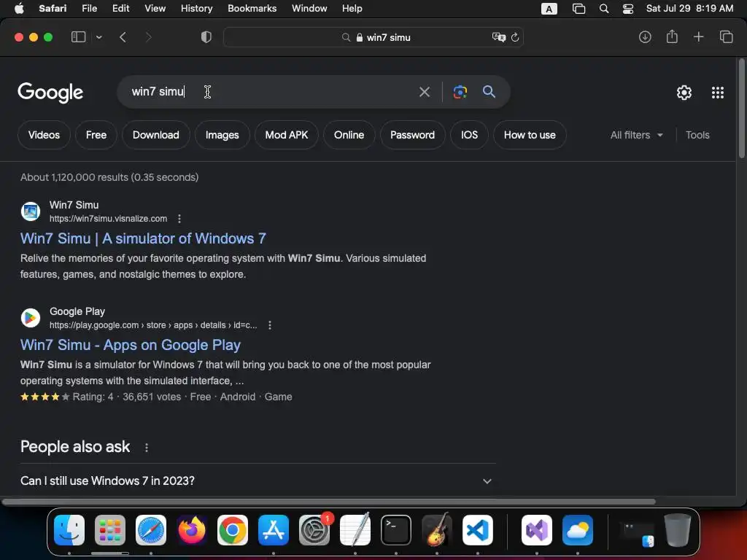
Task: Open the search Tools button
Action: click(x=697, y=135)
